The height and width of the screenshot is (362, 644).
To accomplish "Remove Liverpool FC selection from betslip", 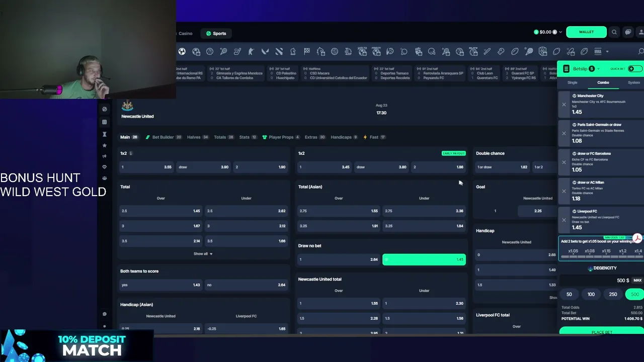I will pos(564,220).
